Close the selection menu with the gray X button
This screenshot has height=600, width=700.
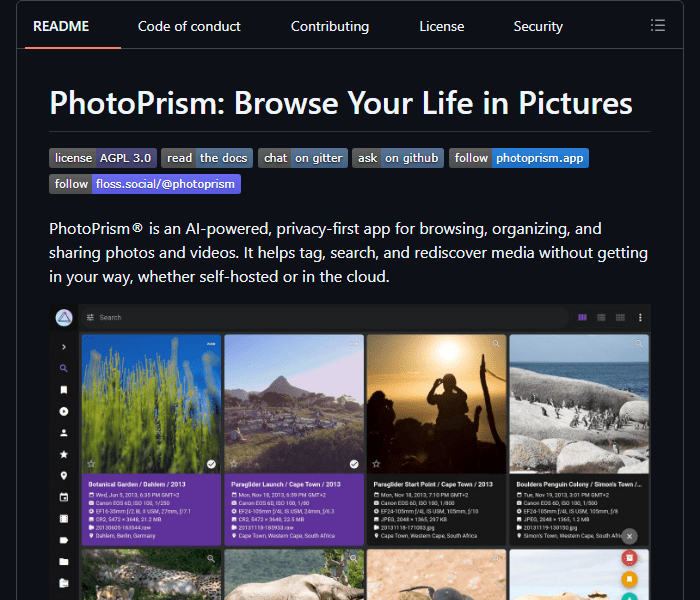coord(629,536)
